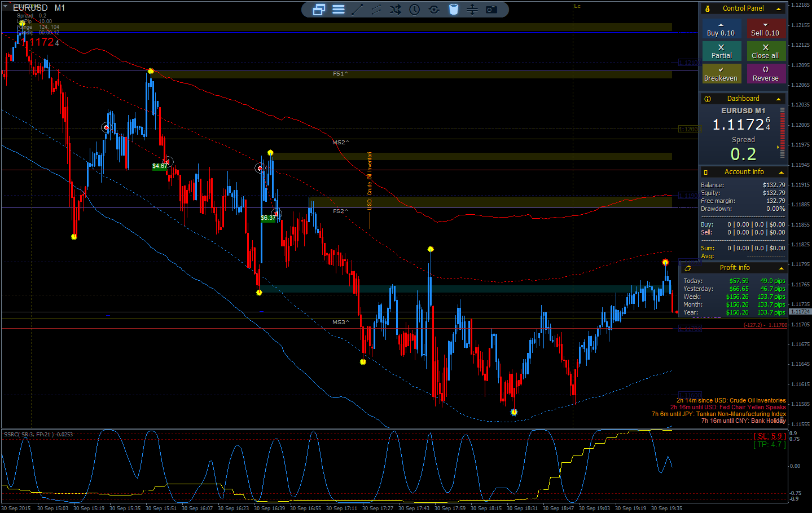Click the CNY: Bank Holiday news line
This screenshot has width=812, height=513.
pos(743,421)
